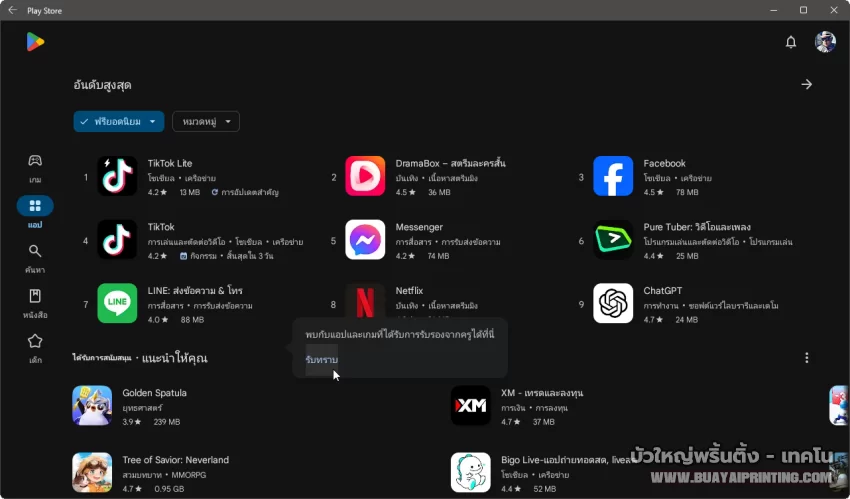Click รับทราب acknowledge button in tooltip
This screenshot has height=499, width=850.
[x=322, y=359]
